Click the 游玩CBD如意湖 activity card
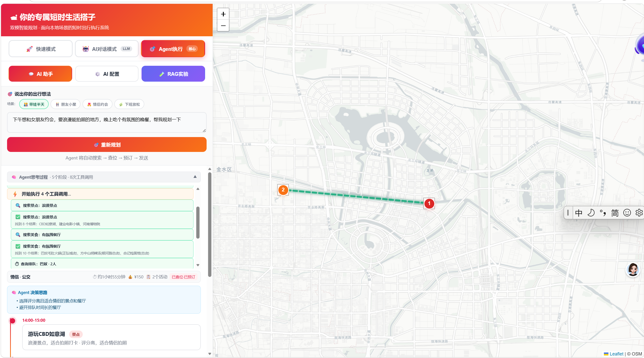This screenshot has width=644, height=358. point(111,338)
